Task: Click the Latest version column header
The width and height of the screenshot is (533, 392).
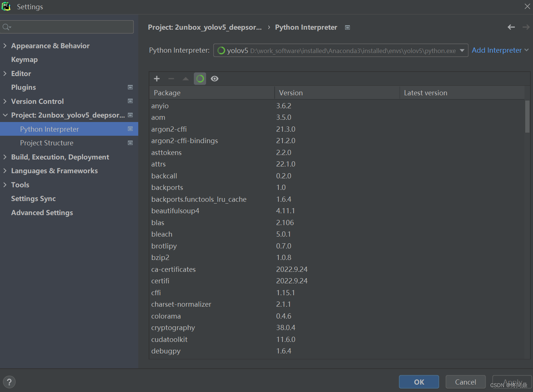Action: (462, 93)
